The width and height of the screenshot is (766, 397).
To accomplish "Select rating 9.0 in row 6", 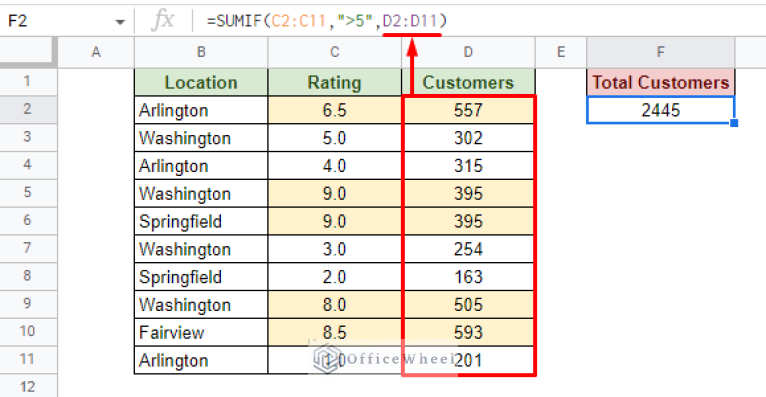I will [335, 221].
